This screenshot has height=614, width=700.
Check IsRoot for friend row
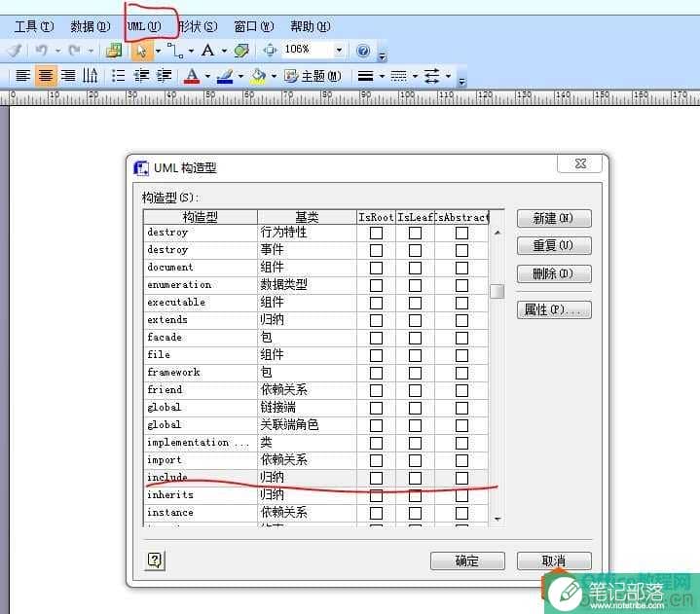click(376, 390)
